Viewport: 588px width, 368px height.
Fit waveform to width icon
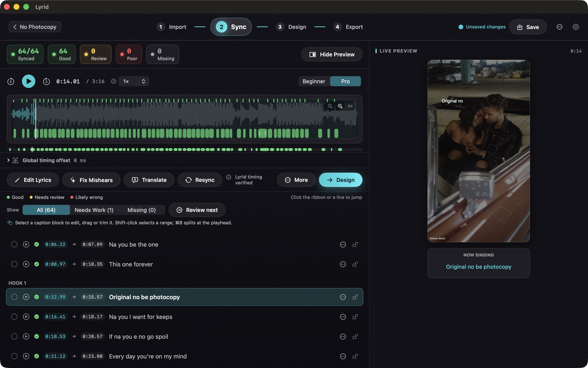[x=351, y=106]
